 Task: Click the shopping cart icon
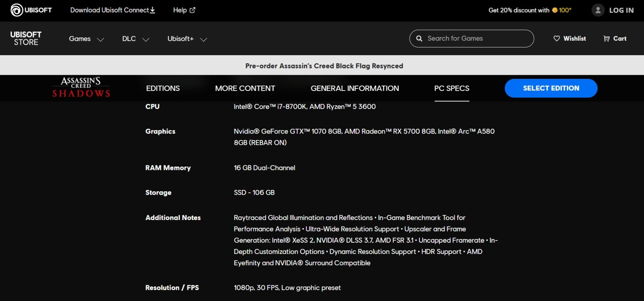coord(607,39)
